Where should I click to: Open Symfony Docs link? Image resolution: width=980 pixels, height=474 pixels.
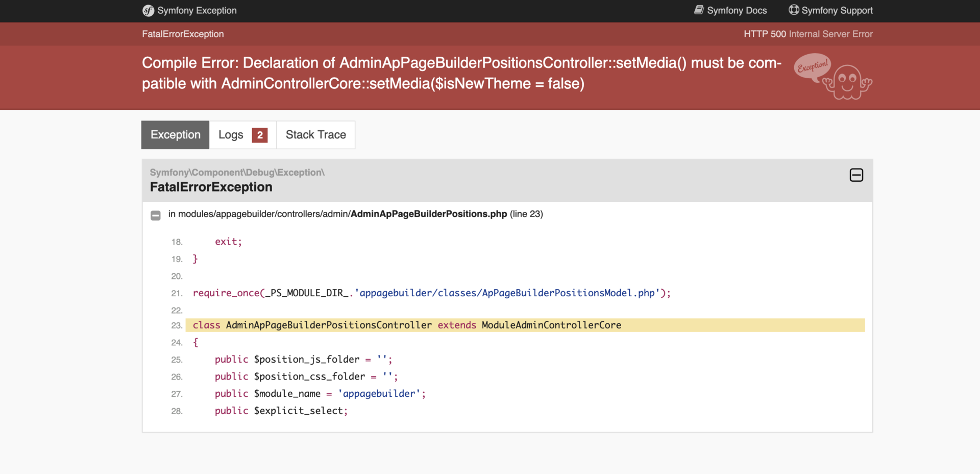(737, 11)
